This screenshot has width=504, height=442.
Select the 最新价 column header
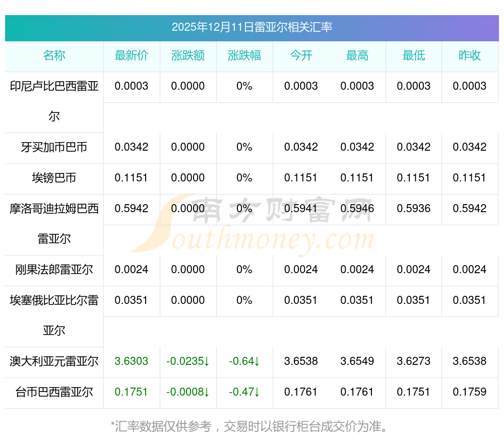pos(132,55)
